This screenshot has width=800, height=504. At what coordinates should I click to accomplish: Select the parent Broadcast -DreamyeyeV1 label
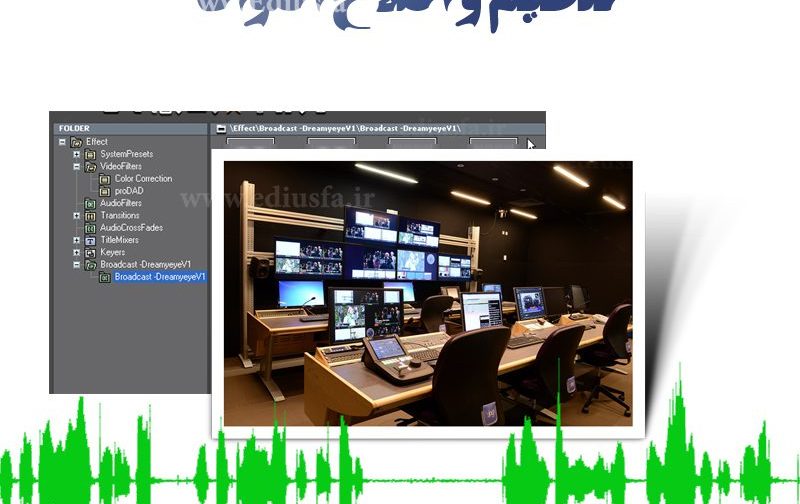(x=145, y=264)
